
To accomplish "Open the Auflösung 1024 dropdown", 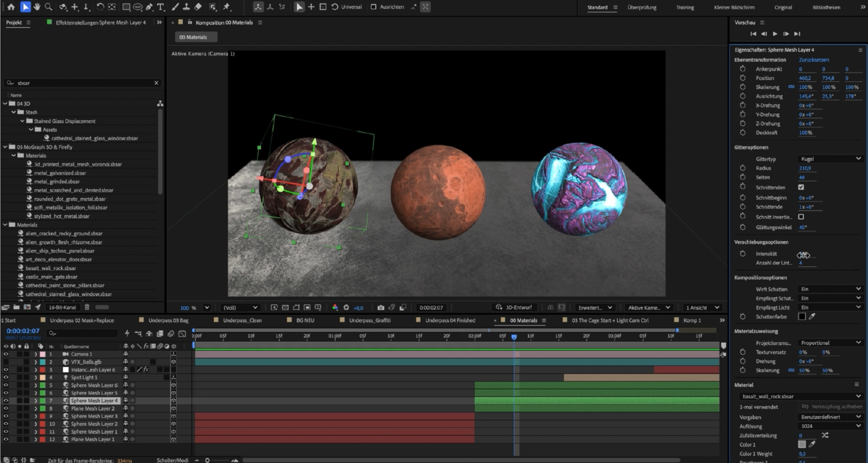I will (x=830, y=426).
